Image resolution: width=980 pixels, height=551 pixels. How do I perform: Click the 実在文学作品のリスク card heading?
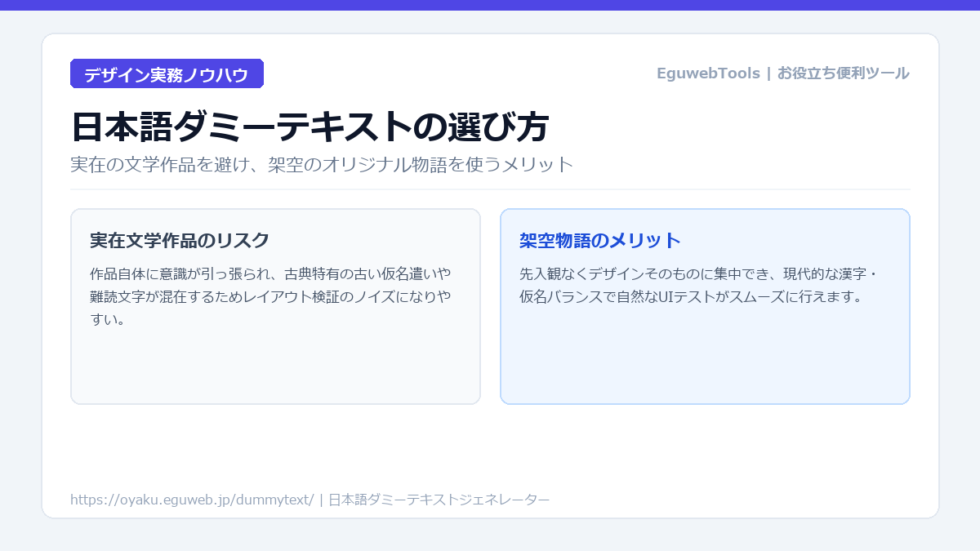pos(180,241)
